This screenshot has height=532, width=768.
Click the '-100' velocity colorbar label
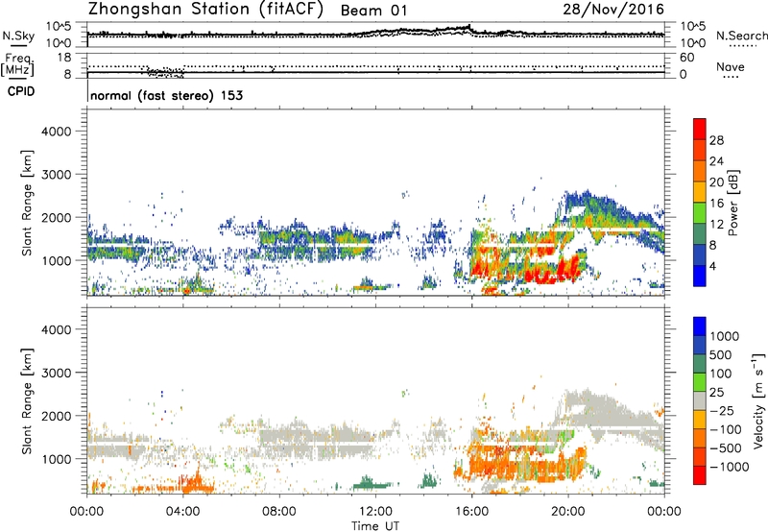(x=726, y=429)
